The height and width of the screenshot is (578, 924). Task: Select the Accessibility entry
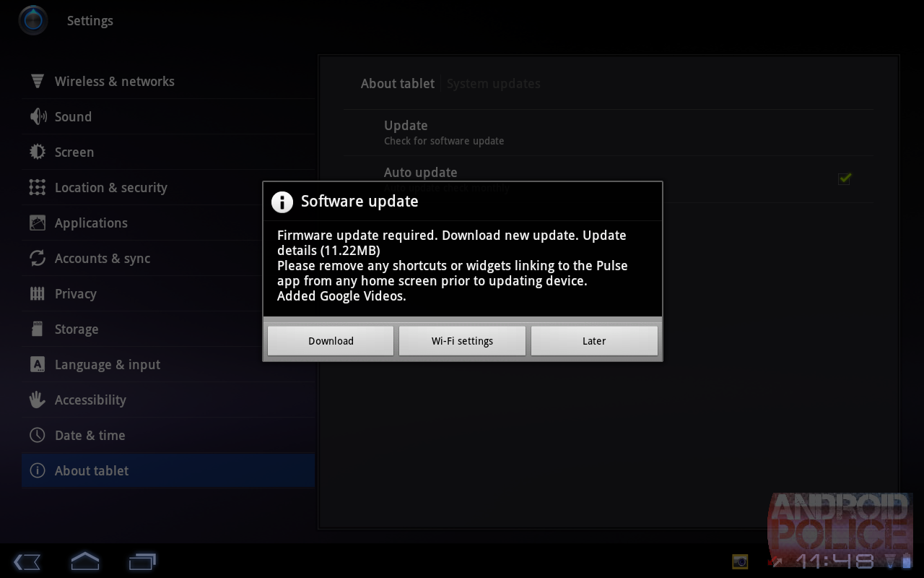pos(168,400)
